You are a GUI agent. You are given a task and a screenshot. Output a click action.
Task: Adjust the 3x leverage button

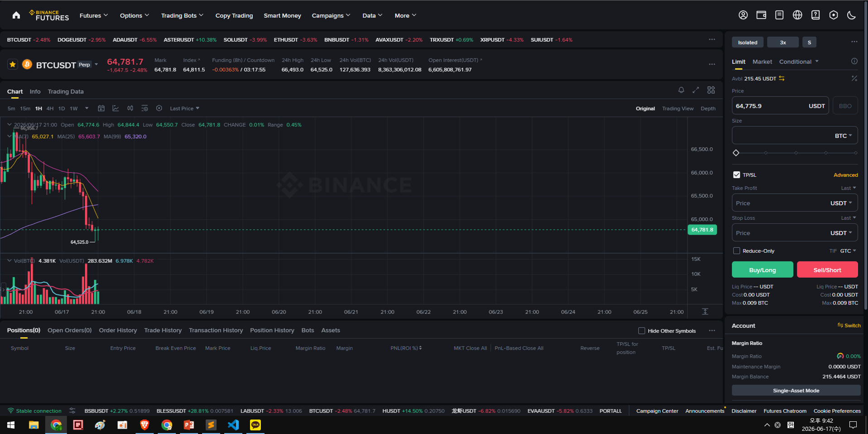click(x=783, y=42)
